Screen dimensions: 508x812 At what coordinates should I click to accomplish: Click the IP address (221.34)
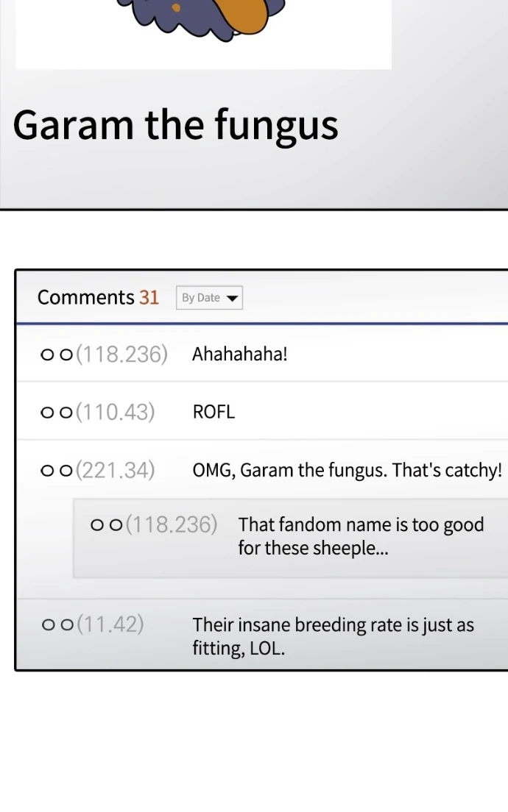click(x=116, y=470)
